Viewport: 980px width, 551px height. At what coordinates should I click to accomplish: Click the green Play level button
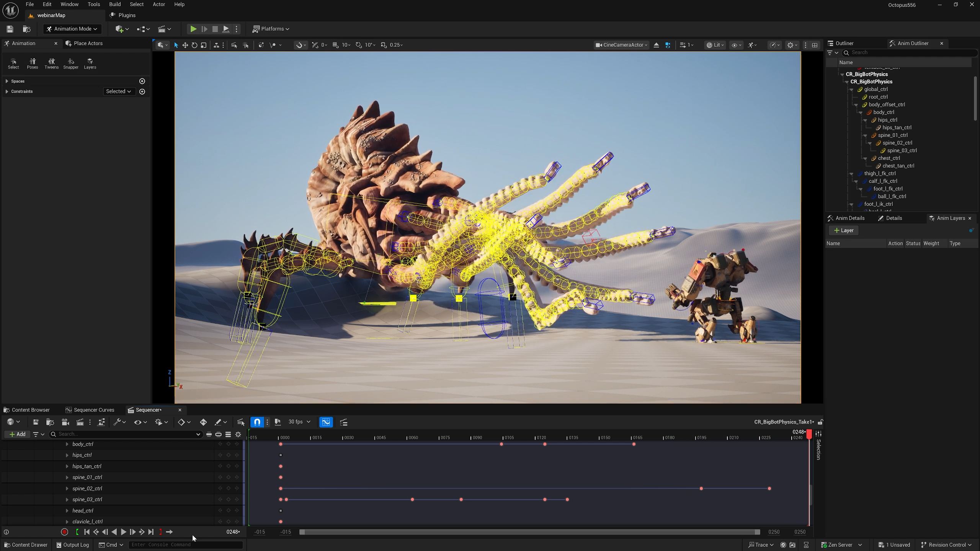tap(193, 29)
